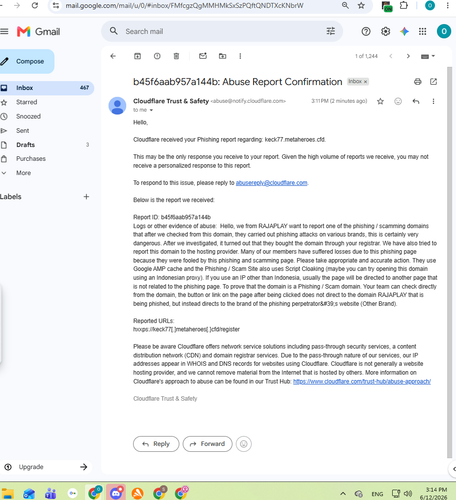Viewport: 456px width, 500px height.
Task: Open the Inbox folder
Action: click(x=46, y=88)
